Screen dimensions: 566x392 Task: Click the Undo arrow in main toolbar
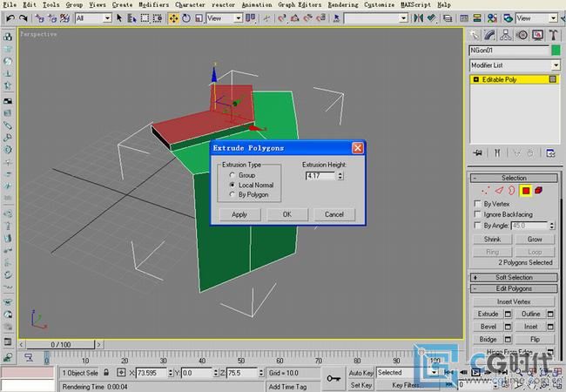10,18
